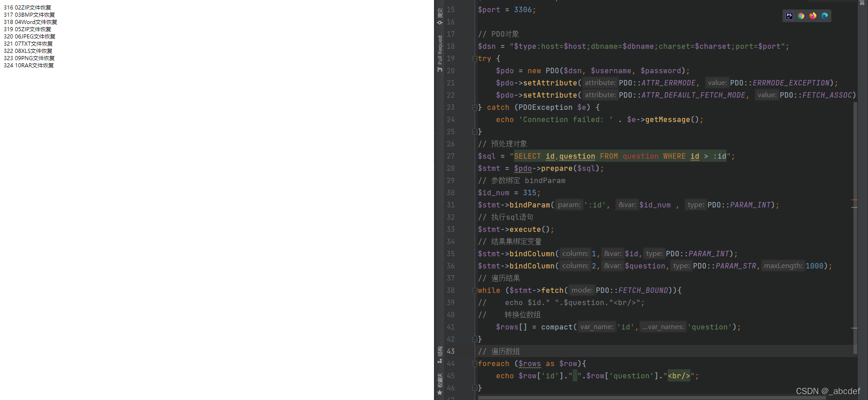Select browser row '320 06JPEG文件恢复'
Viewport: 868px width, 400px height.
[x=29, y=37]
